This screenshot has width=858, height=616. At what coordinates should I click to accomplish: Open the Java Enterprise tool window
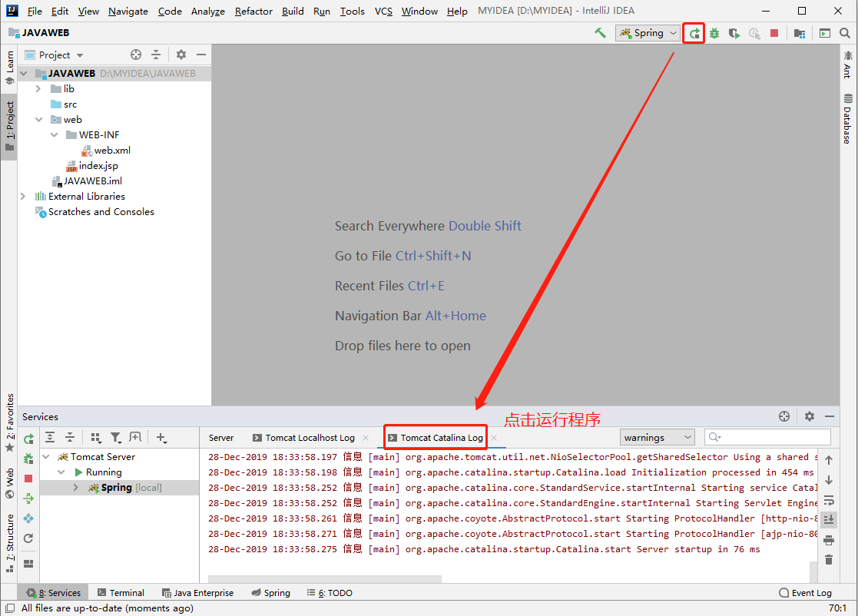(197, 592)
